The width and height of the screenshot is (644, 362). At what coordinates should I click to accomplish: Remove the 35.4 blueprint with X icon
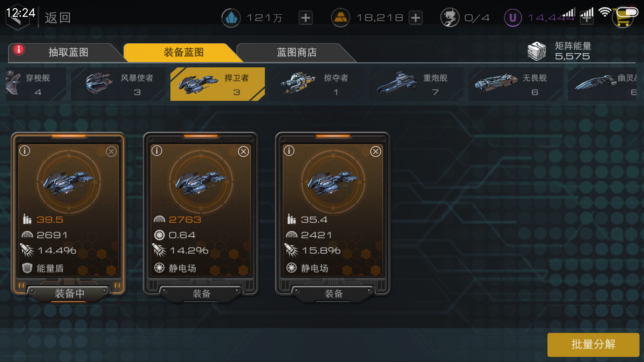[x=376, y=152]
